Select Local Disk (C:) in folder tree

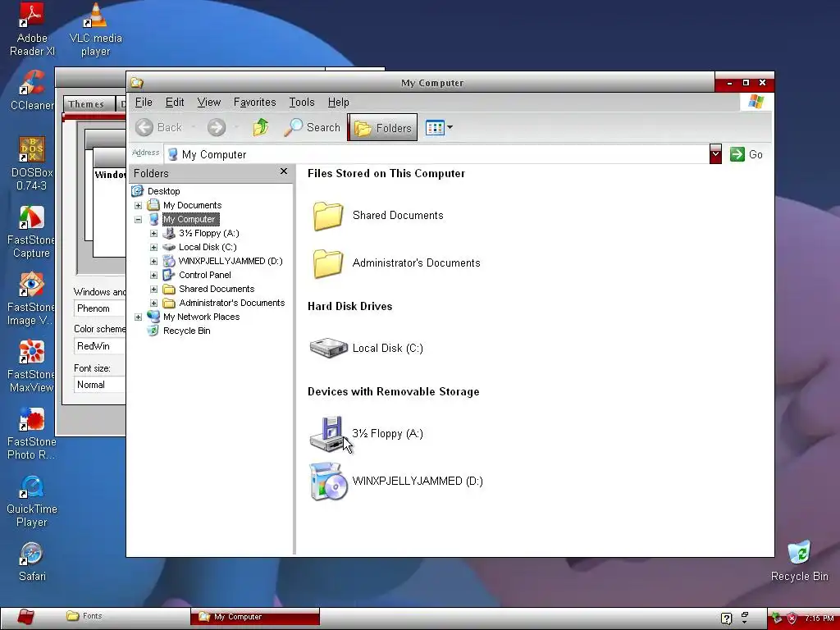[x=208, y=247]
